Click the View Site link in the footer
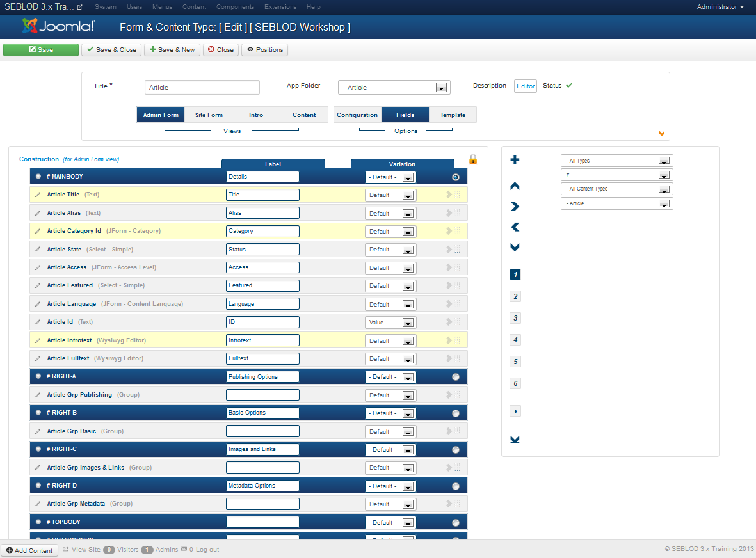 [81, 549]
